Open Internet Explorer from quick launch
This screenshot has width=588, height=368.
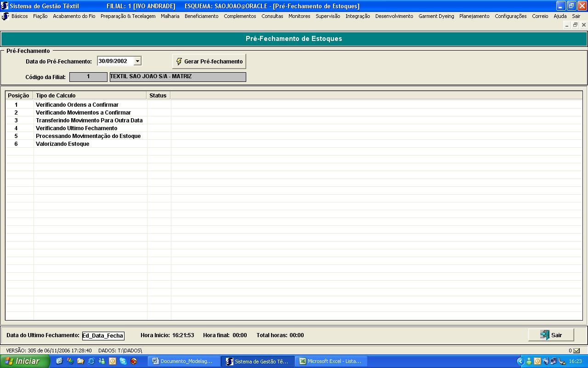pos(91,361)
